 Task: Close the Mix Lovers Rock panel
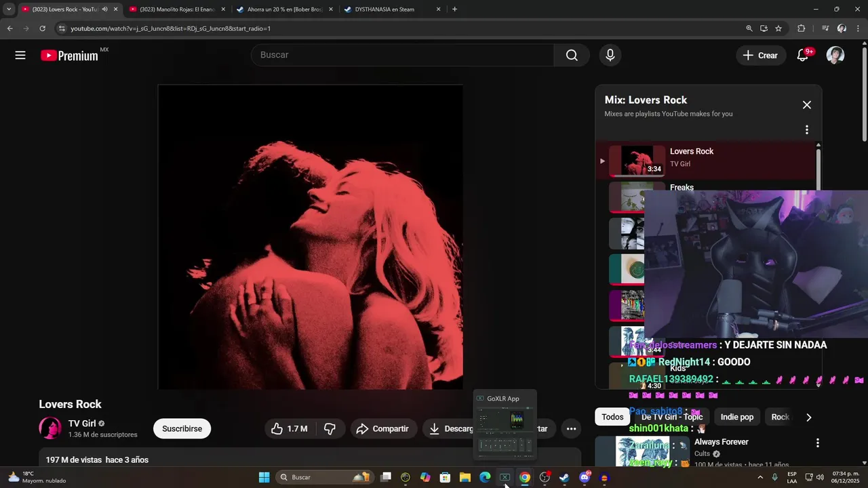(806, 105)
